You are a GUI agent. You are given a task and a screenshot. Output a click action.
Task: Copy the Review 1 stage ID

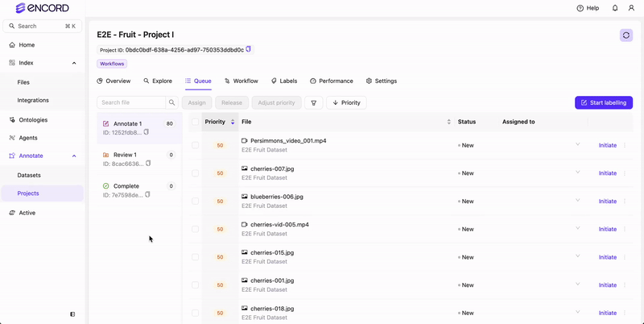148,164
